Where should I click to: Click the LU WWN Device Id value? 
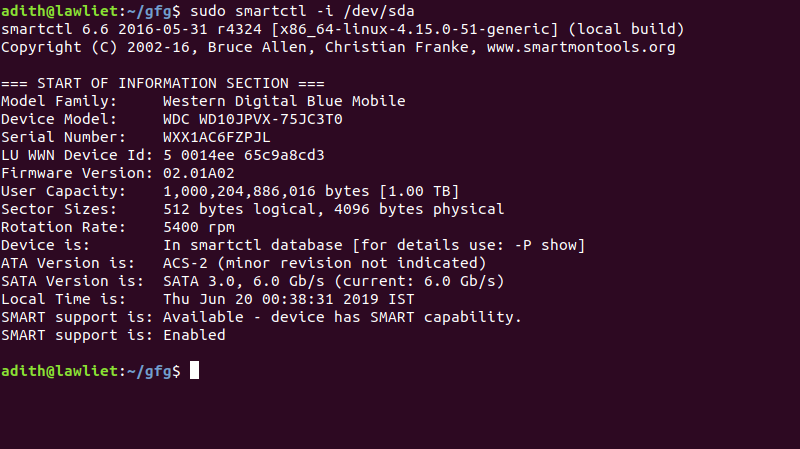244,155
